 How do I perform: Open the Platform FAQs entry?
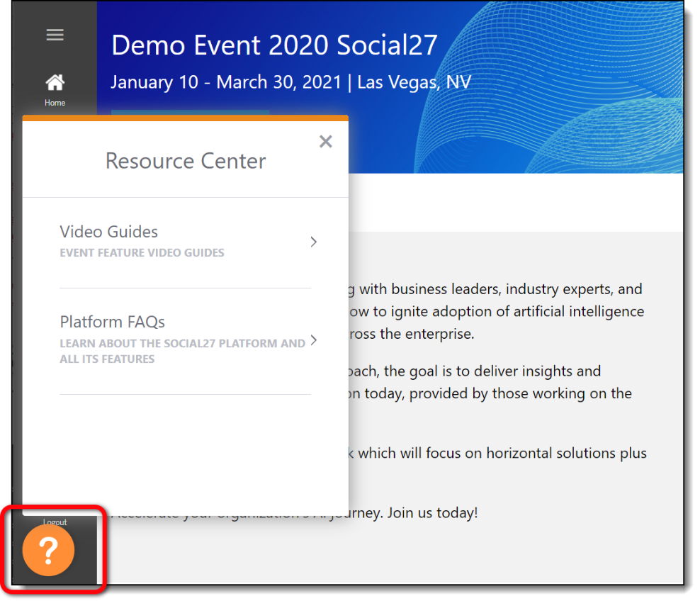(x=112, y=322)
